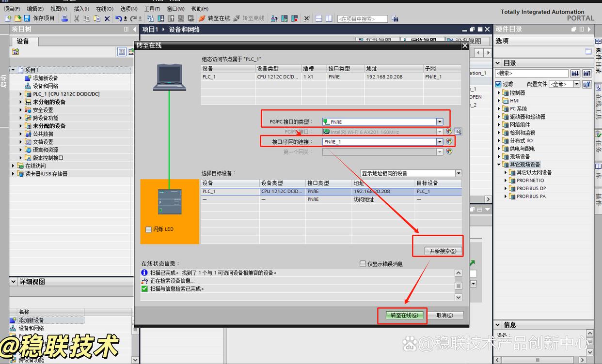Viewport: 602px width, 364px height.
Task: Open the 在线(O) menu
Action: [x=105, y=9]
